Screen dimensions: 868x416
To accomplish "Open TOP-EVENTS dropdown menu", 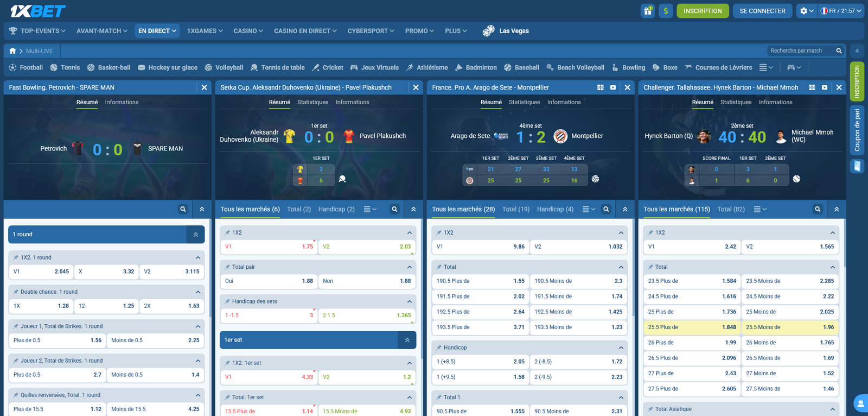I will pos(37,31).
